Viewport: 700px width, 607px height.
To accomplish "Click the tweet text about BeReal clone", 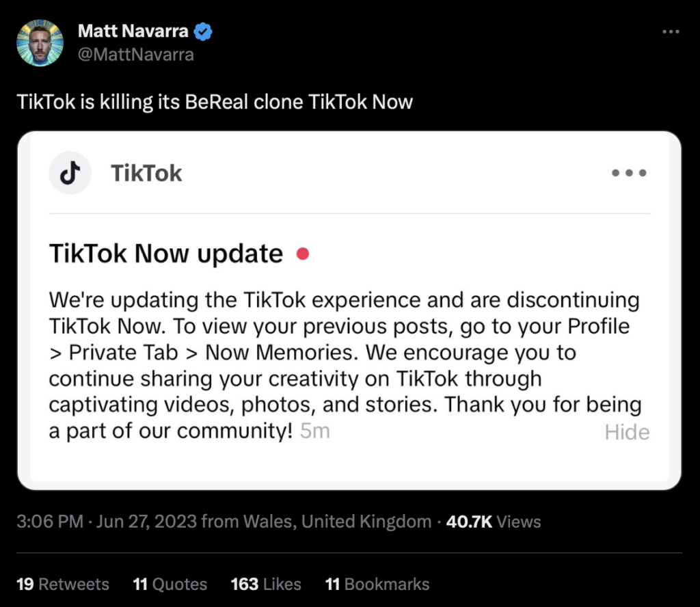I will pyautogui.click(x=215, y=103).
